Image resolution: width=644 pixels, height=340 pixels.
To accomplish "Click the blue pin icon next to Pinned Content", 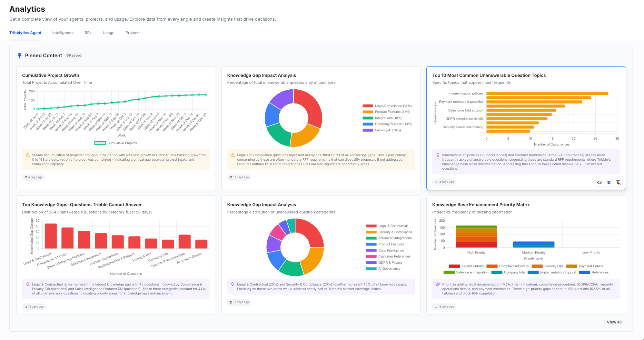I will [20, 55].
